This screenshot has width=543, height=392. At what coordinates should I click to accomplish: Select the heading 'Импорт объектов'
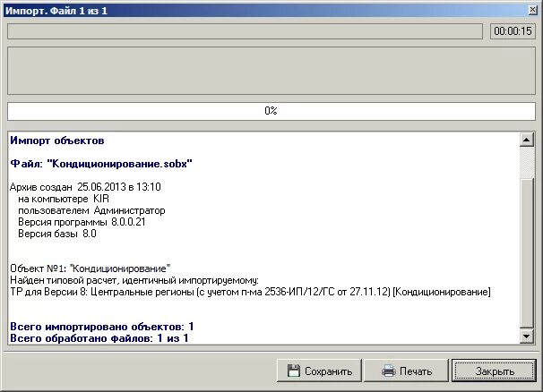(57, 141)
